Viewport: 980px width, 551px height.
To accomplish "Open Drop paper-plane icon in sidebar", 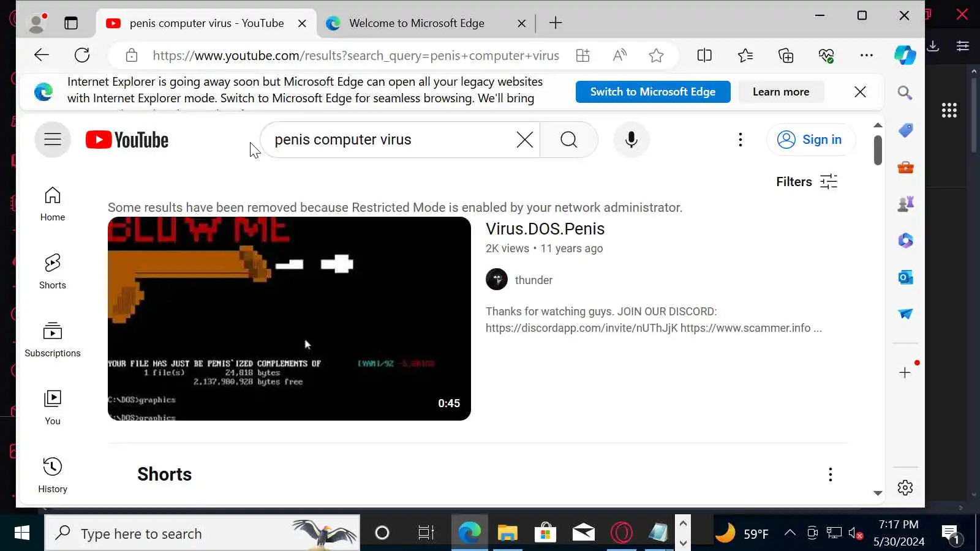I will (905, 314).
